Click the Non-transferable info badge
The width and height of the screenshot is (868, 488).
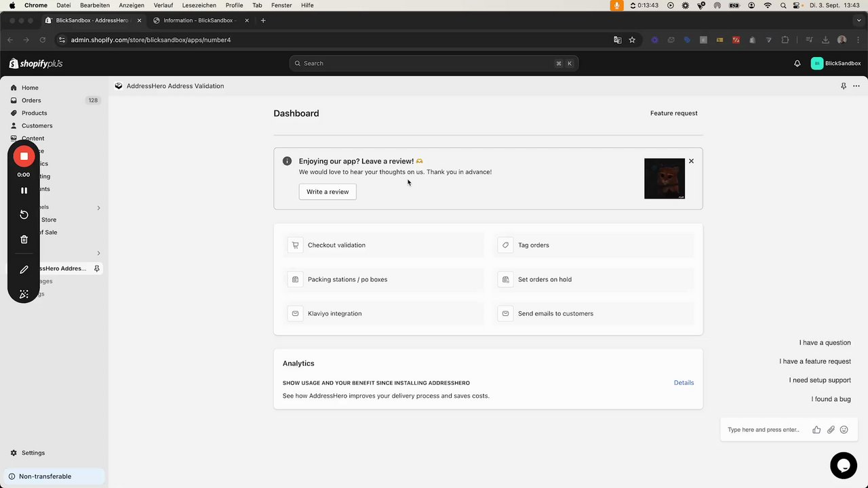(54, 476)
